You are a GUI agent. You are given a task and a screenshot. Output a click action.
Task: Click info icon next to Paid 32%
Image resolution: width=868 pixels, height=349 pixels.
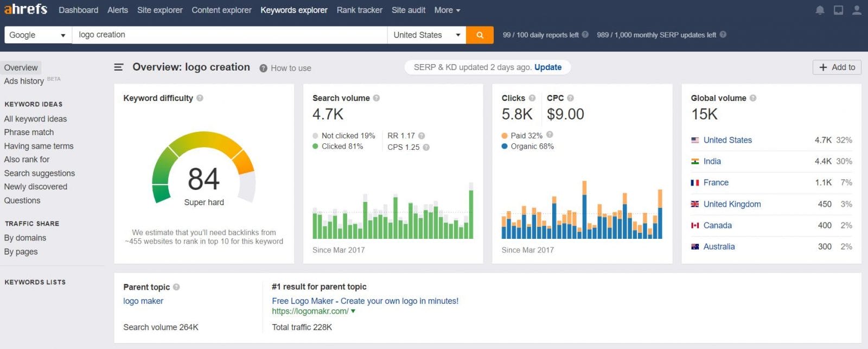point(550,135)
